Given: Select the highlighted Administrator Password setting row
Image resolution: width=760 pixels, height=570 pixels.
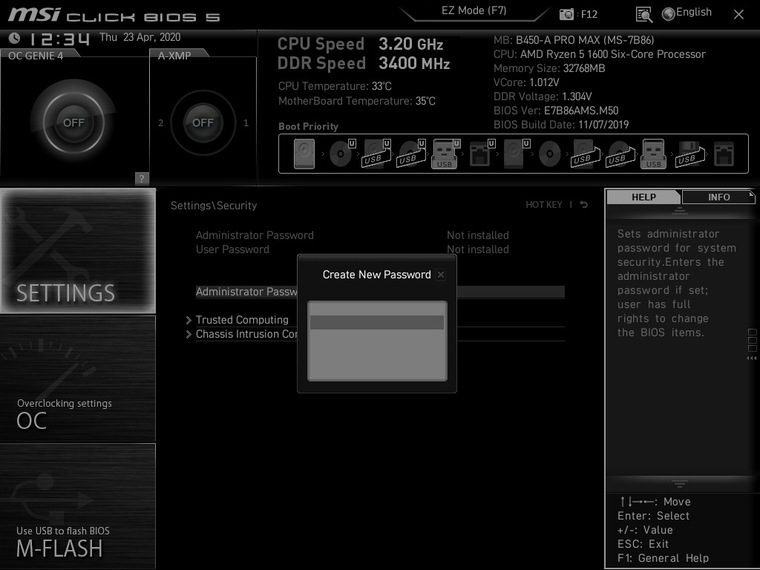Looking at the screenshot, I should pyautogui.click(x=380, y=292).
